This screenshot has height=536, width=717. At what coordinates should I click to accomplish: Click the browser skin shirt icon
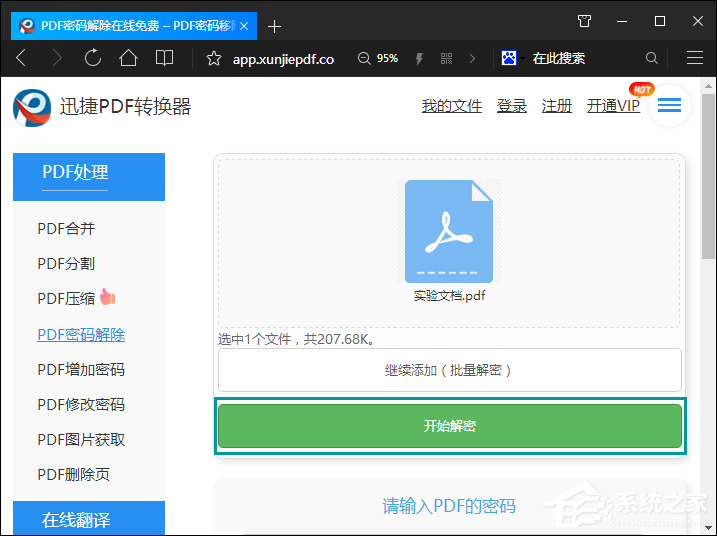pos(585,21)
